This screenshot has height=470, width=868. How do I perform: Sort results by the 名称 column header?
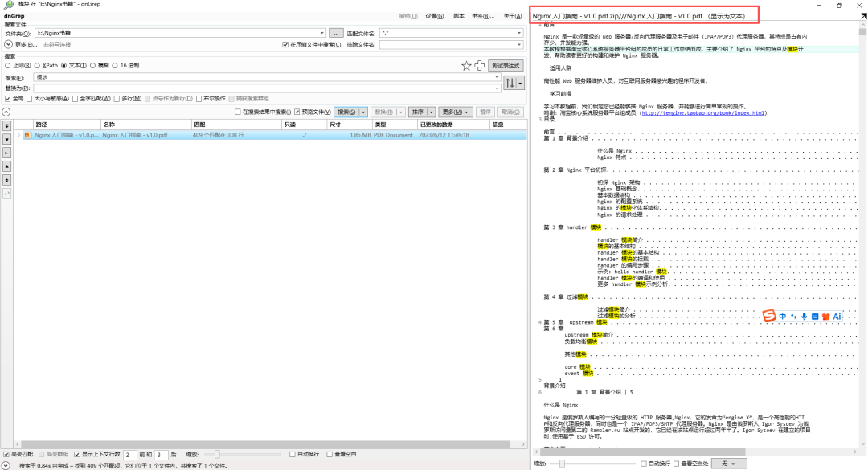point(146,125)
